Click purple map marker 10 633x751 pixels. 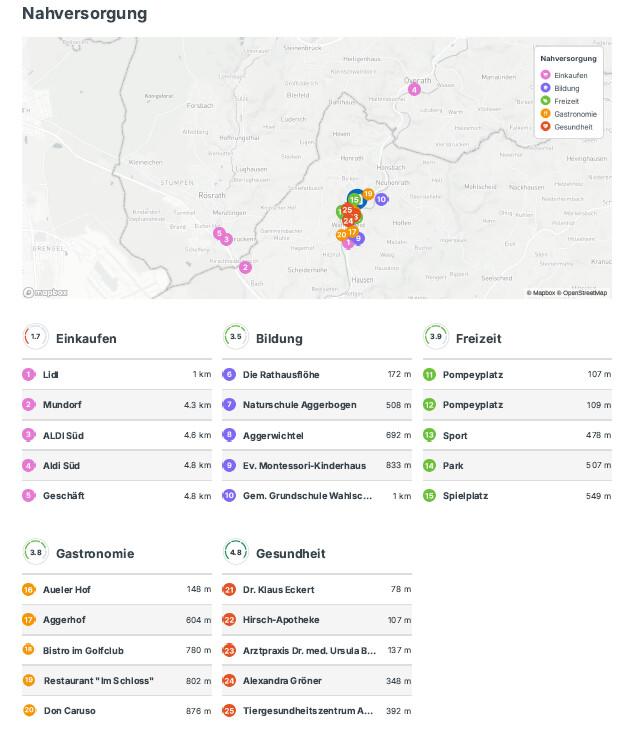click(x=381, y=199)
